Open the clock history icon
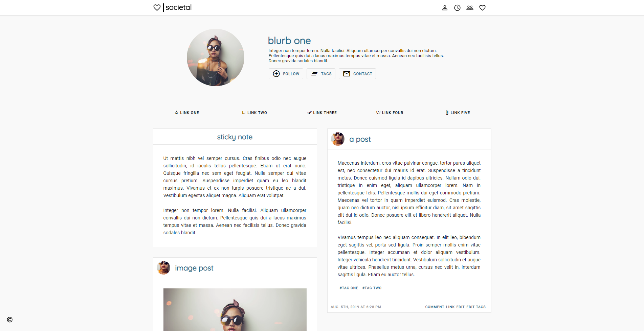The image size is (644, 331). pos(457,8)
